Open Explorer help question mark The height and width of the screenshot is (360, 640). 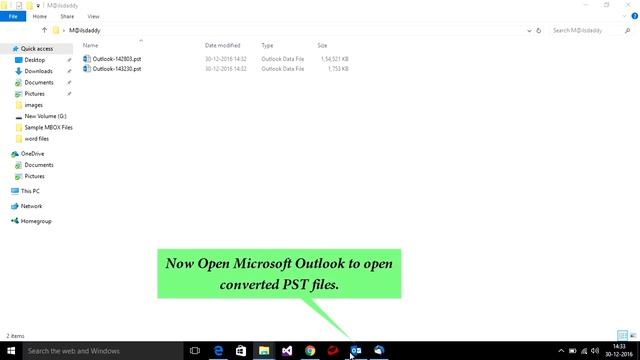coord(634,16)
